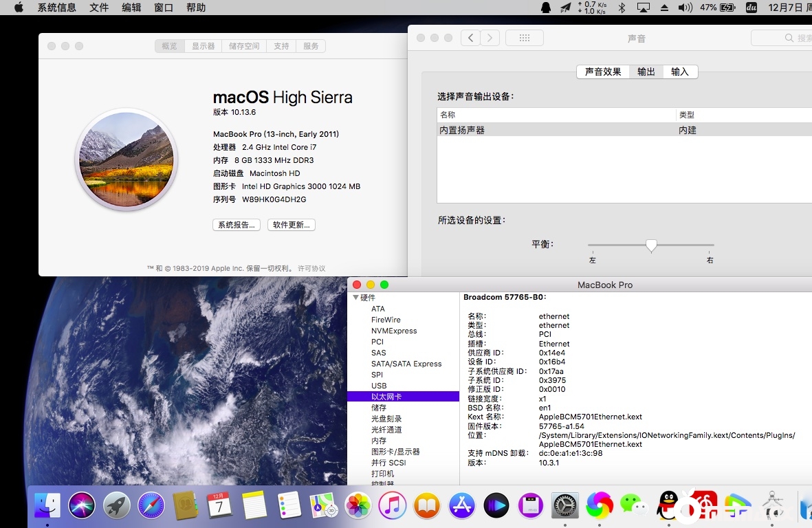The image size is (812, 528).
Task: Open the App Store dock icon
Action: 462,506
